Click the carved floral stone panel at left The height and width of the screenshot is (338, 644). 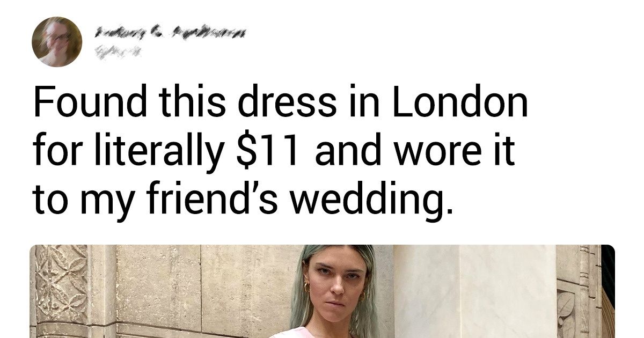pyautogui.click(x=61, y=284)
